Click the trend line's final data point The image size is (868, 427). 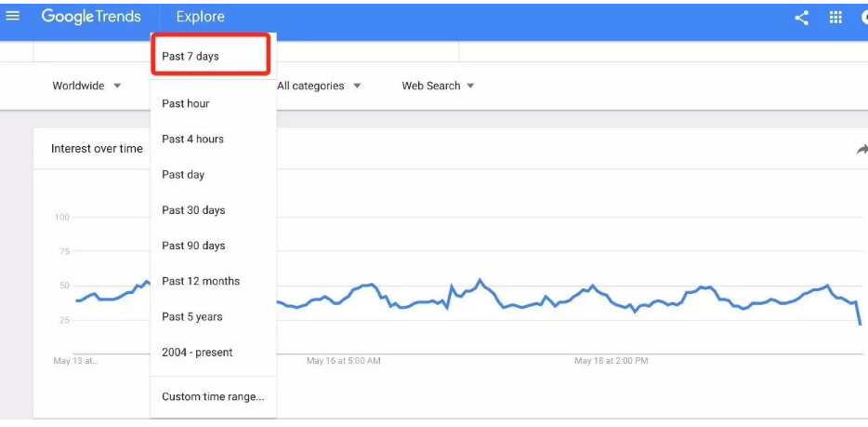point(861,324)
